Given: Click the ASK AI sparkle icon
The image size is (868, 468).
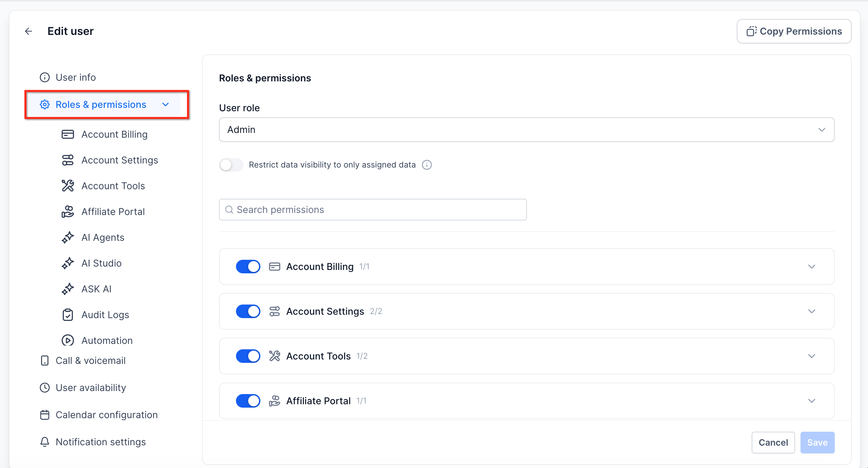Looking at the screenshot, I should coord(68,289).
